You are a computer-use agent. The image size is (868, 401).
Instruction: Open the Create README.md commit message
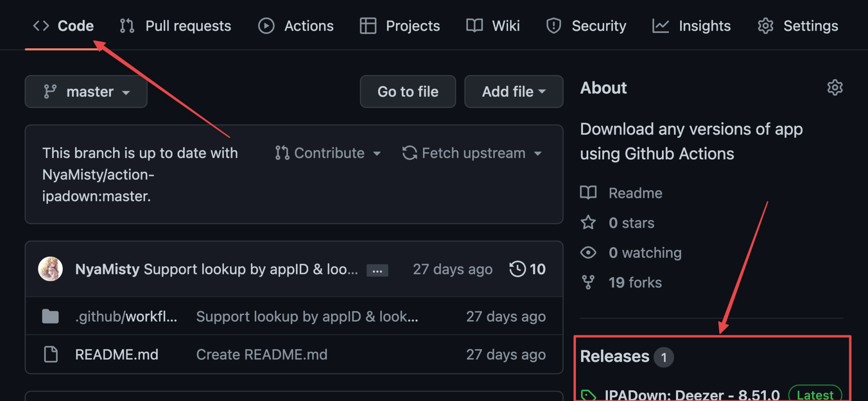pos(262,354)
